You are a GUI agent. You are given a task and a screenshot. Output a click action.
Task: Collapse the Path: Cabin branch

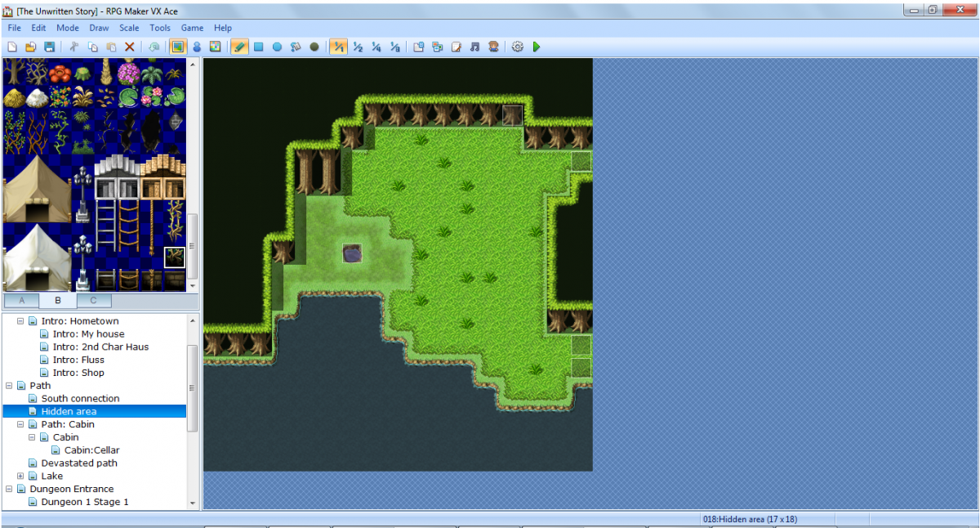[x=20, y=424]
